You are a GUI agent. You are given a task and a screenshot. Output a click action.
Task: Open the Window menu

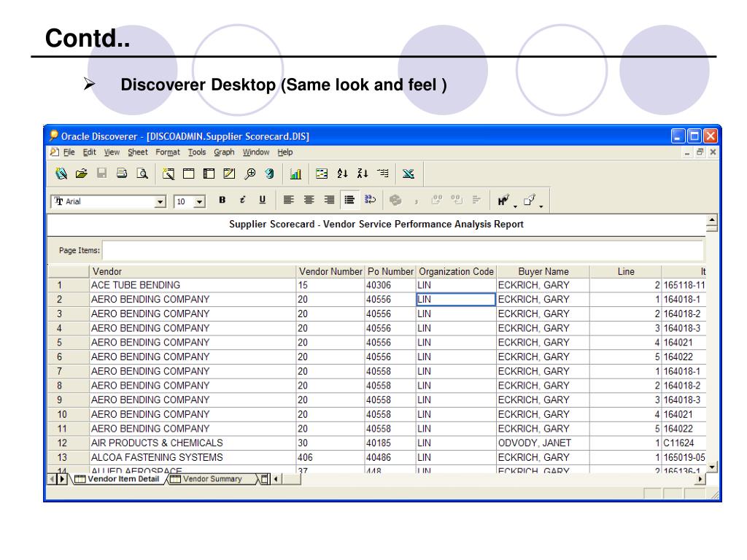(256, 152)
